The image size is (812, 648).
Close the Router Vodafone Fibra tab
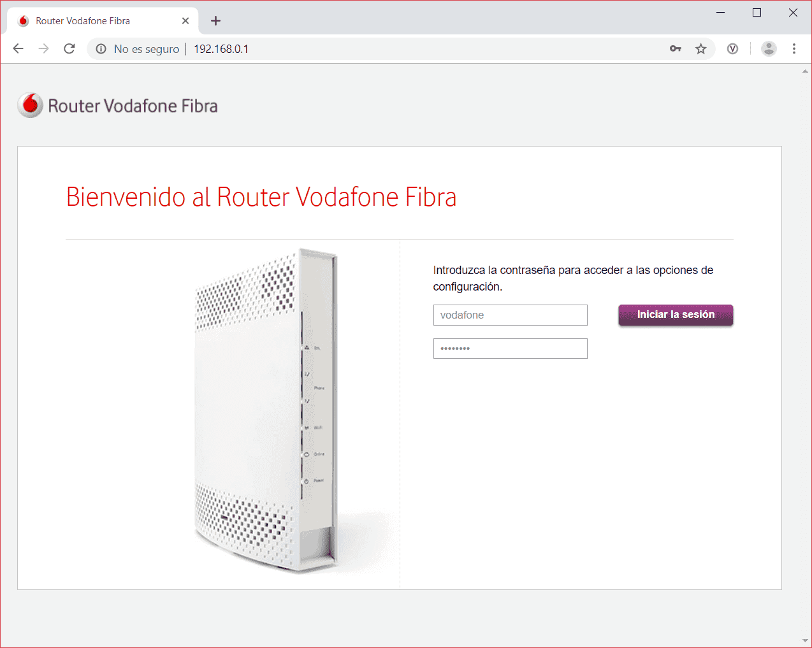[x=185, y=21]
